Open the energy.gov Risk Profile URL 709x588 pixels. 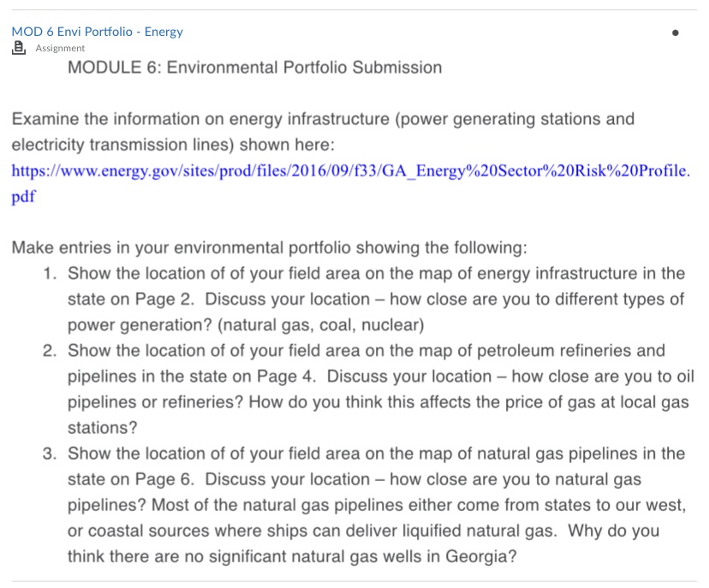349,170
